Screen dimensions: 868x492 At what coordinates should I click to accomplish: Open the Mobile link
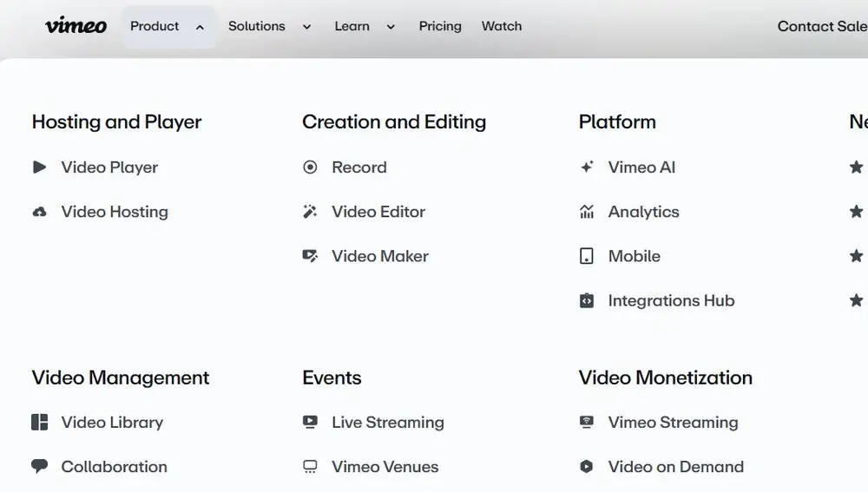tap(635, 256)
